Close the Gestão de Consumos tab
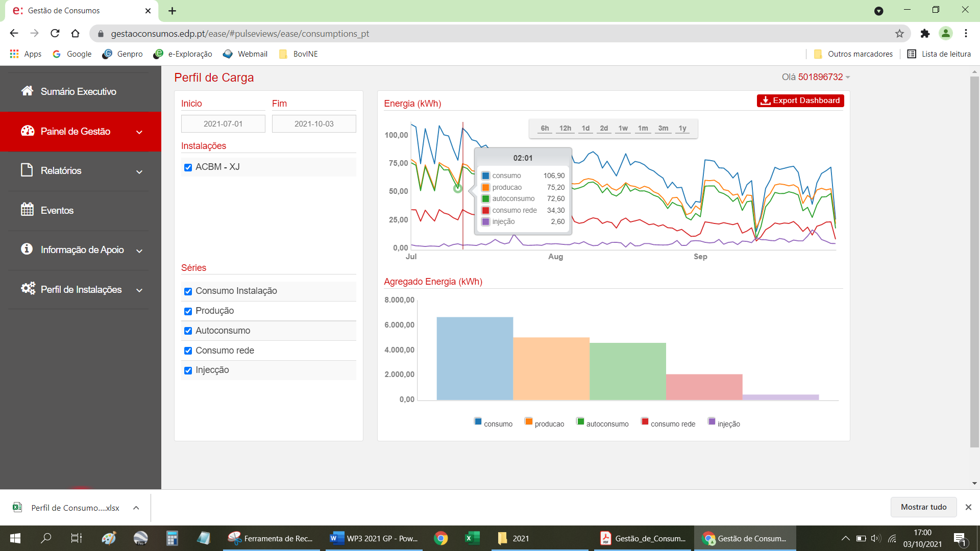The image size is (980, 551). pos(148,11)
